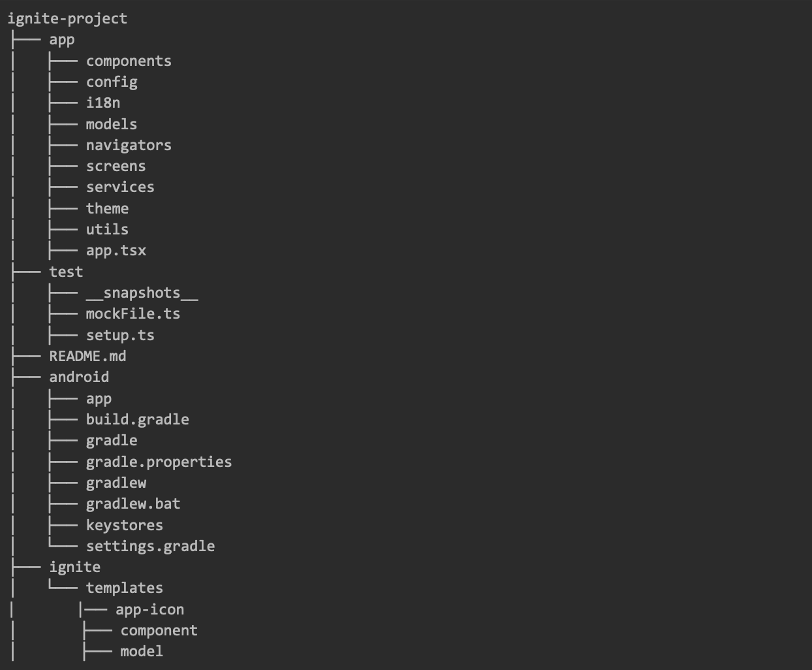Viewport: 812px width, 670px height.
Task: Click the test folder entry
Action: coord(66,272)
